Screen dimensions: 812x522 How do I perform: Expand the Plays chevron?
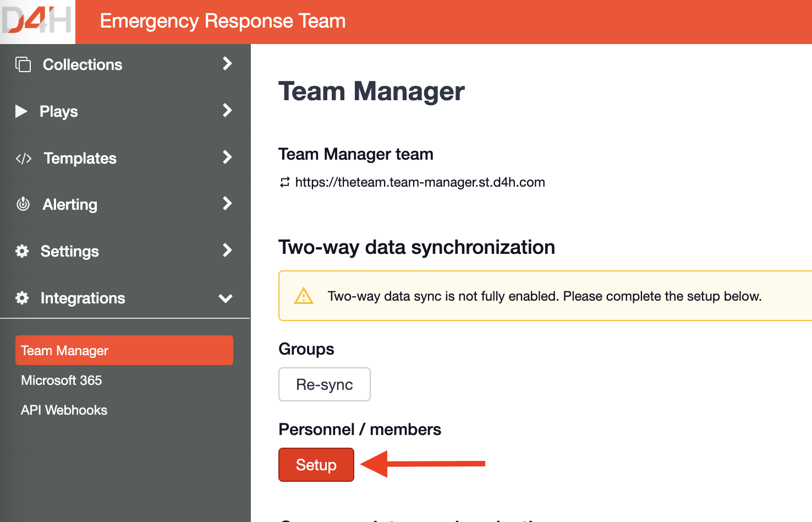tap(227, 110)
